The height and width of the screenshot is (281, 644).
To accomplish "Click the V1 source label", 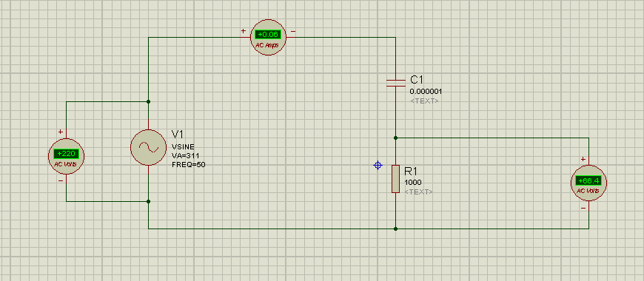I will (x=178, y=135).
